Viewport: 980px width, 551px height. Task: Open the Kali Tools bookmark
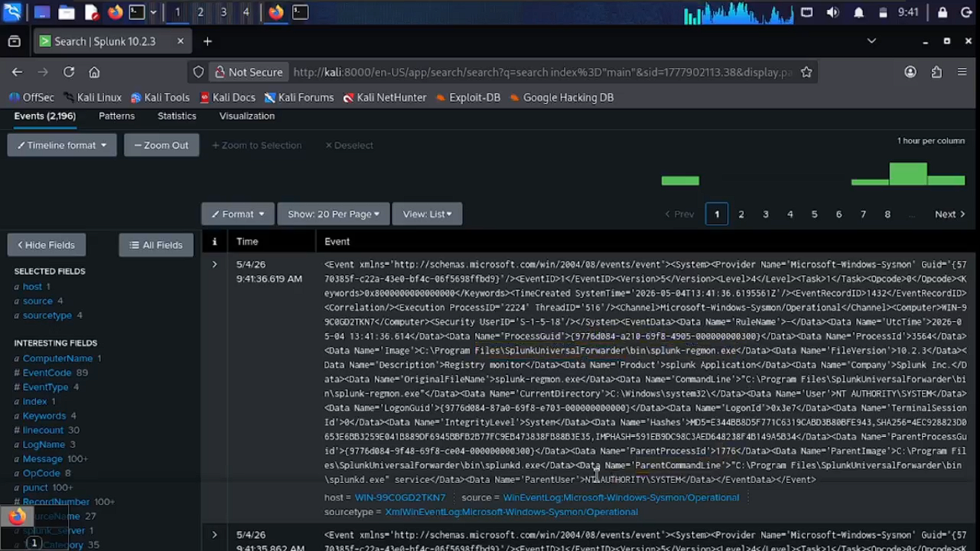[x=159, y=98]
